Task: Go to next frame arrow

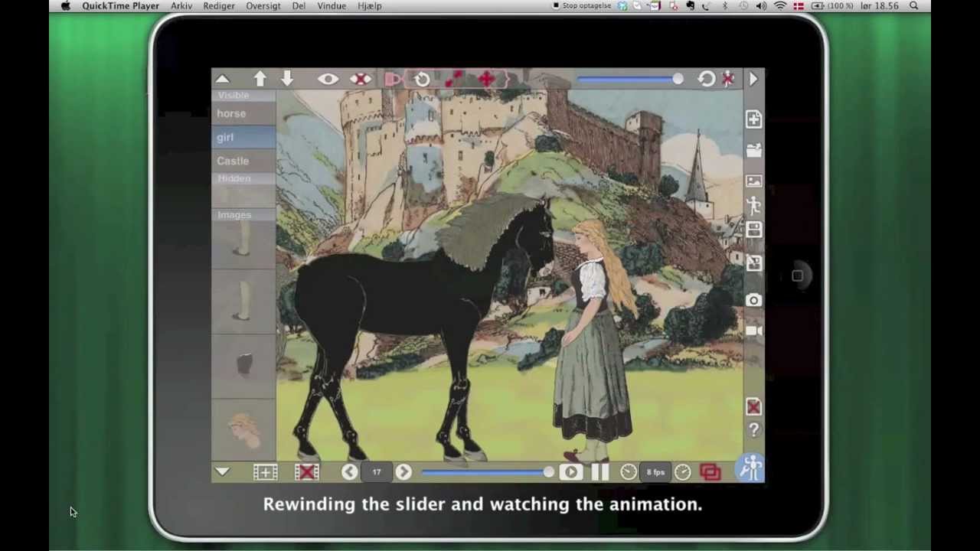Action: 403,472
